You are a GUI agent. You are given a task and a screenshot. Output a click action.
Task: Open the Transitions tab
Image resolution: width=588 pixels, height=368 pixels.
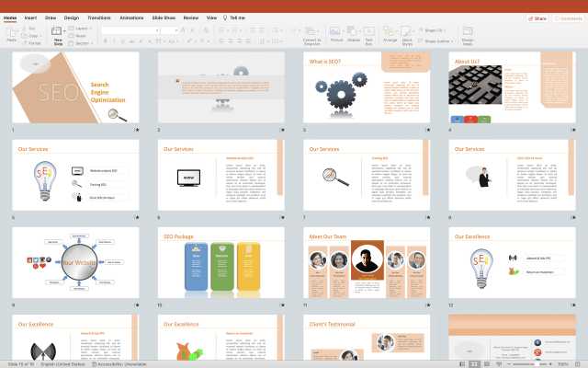click(x=98, y=17)
